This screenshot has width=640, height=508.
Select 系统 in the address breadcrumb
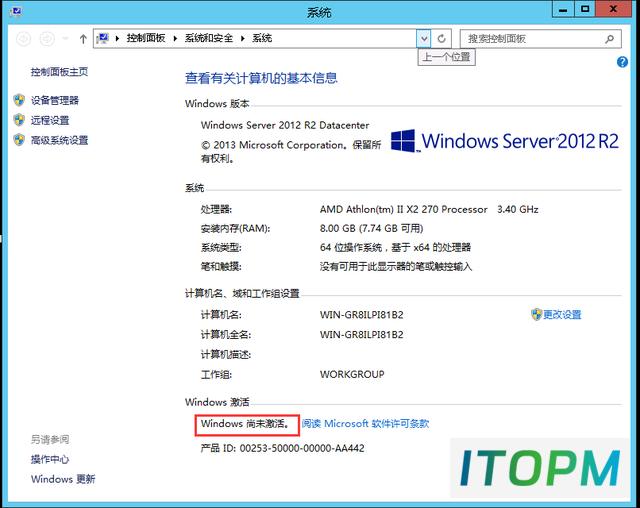click(262, 38)
